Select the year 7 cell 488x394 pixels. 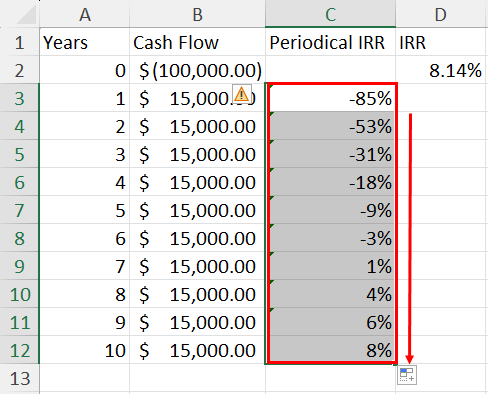[85, 266]
